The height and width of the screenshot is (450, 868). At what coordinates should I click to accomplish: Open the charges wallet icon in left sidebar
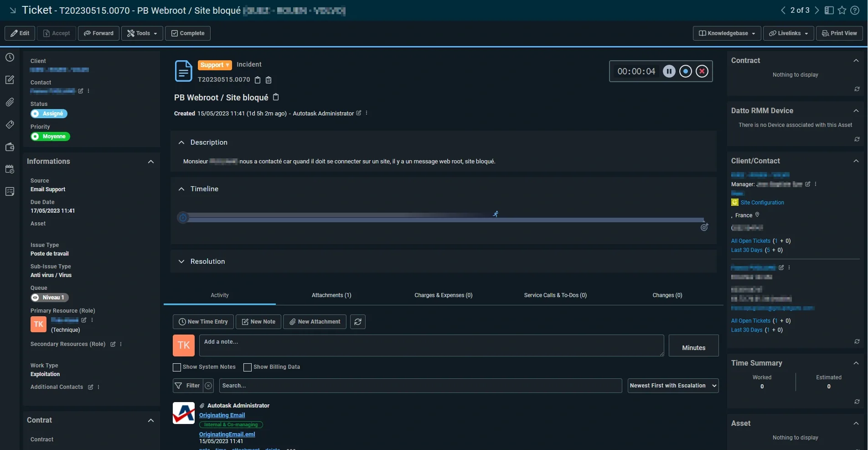coord(10,147)
